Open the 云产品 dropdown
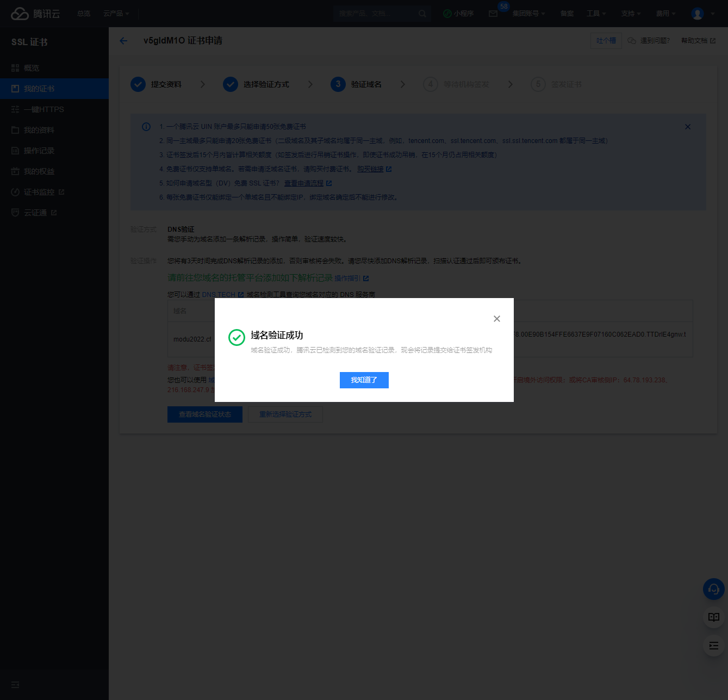This screenshot has height=700, width=728. pyautogui.click(x=116, y=14)
